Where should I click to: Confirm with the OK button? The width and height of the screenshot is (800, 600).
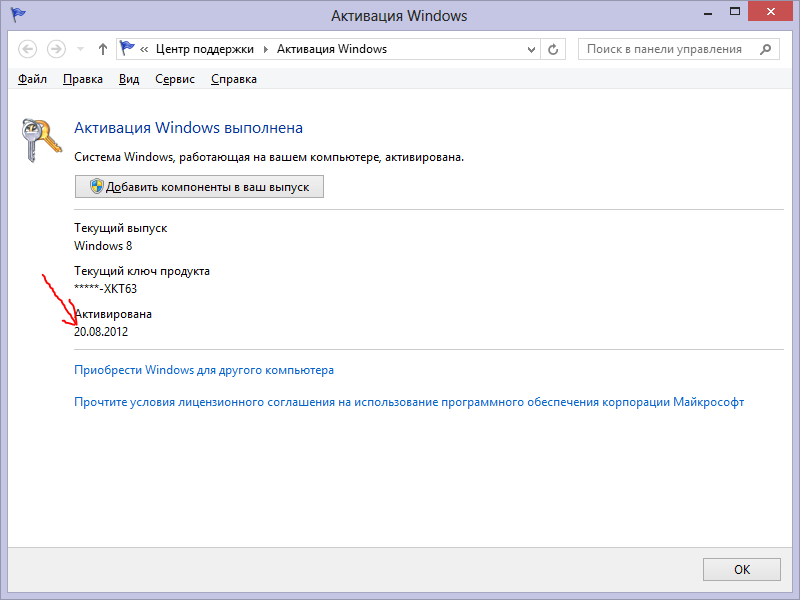[742, 569]
